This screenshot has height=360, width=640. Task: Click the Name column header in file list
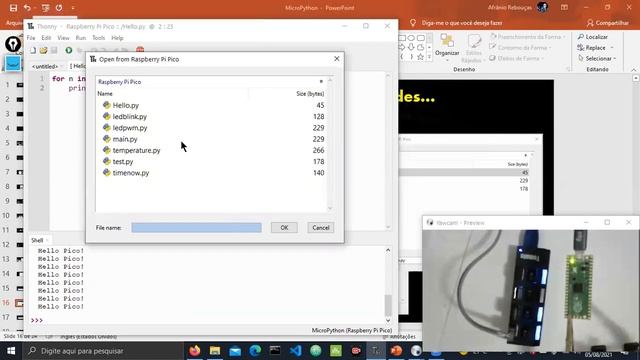click(x=105, y=93)
